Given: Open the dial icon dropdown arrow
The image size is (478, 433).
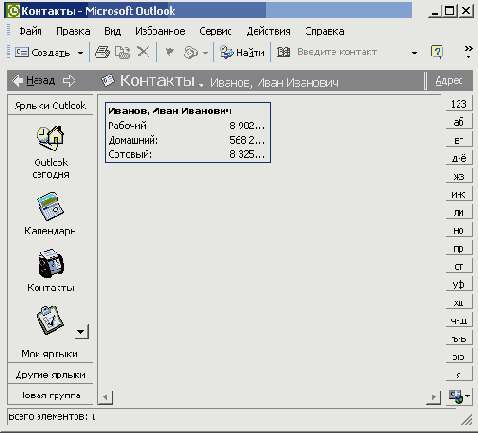Looking at the screenshot, I should pos(205,53).
